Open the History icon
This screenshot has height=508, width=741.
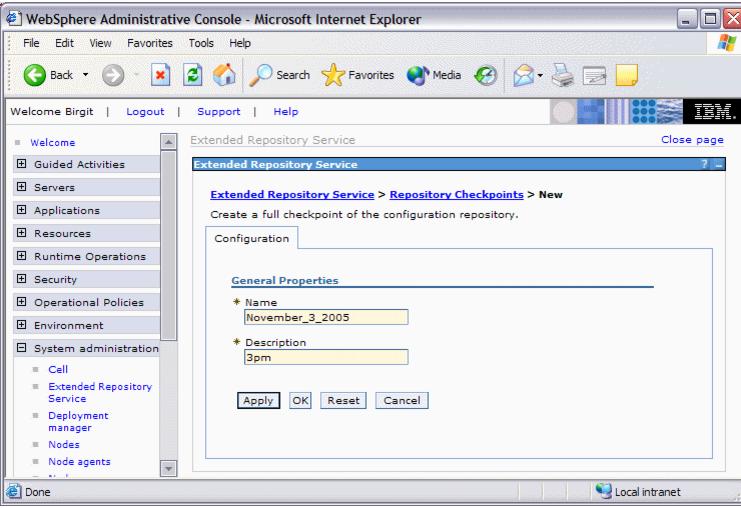[486, 75]
